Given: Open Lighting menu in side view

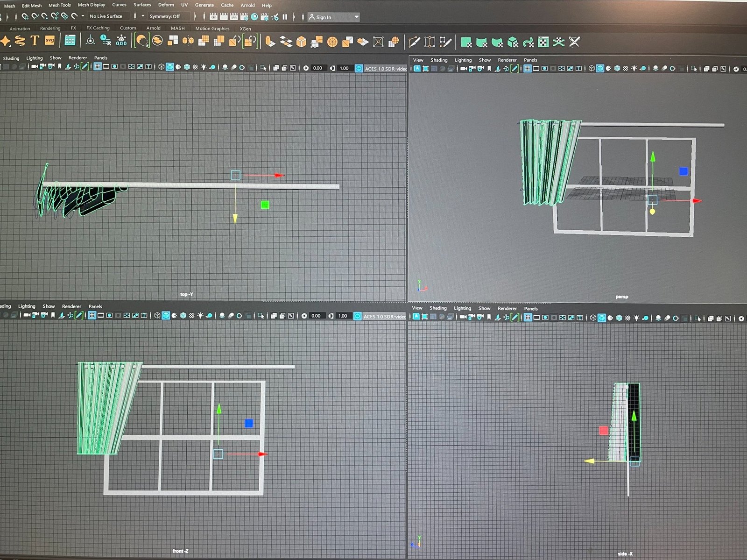Looking at the screenshot, I should 462,308.
